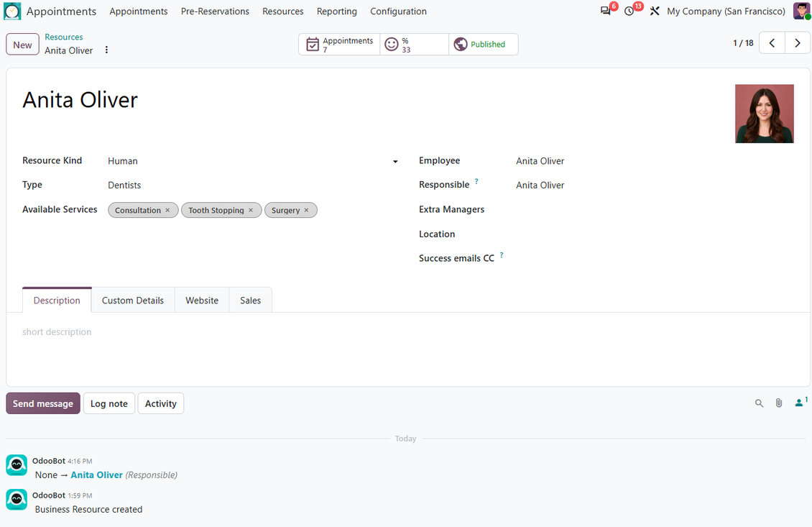Screen dimensions: 812x527
Task: Open the conversations messages icon
Action: pyautogui.click(x=605, y=11)
